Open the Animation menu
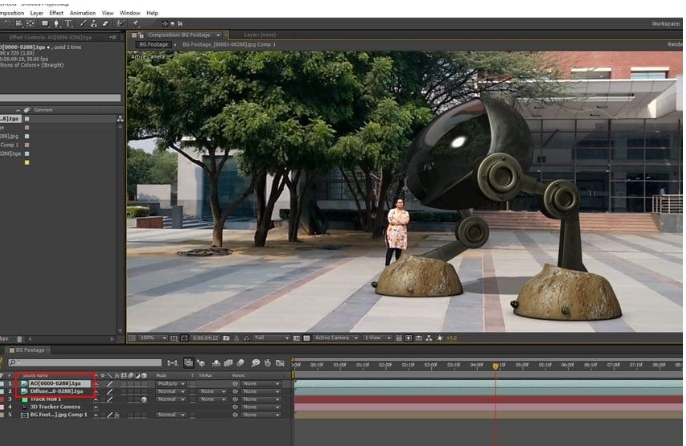The image size is (686, 446). (83, 13)
